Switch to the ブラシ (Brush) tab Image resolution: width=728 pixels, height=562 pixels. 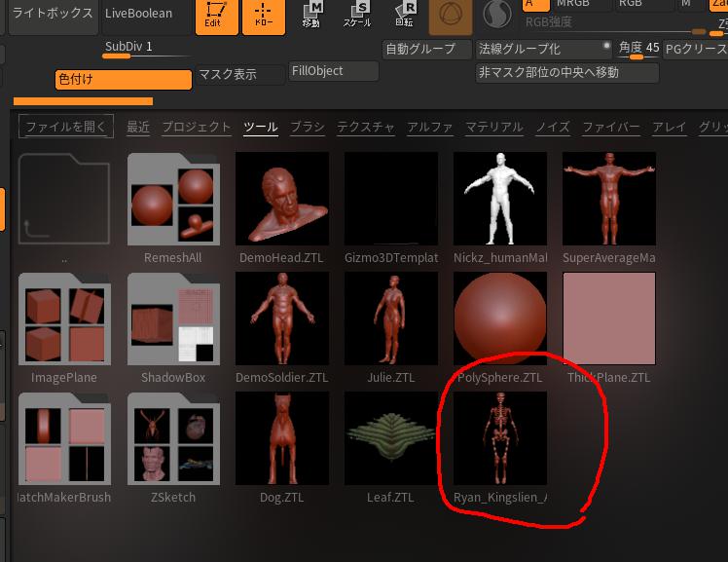click(308, 127)
